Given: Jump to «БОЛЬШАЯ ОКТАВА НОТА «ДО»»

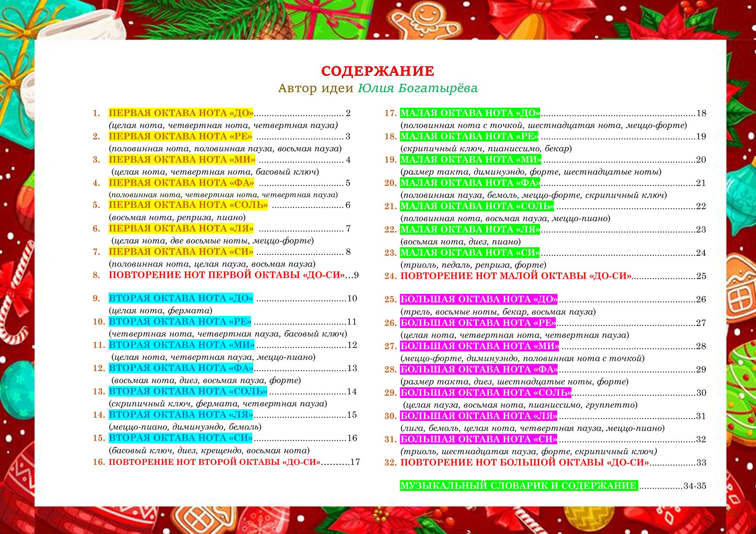Looking at the screenshot, I should [x=479, y=299].
